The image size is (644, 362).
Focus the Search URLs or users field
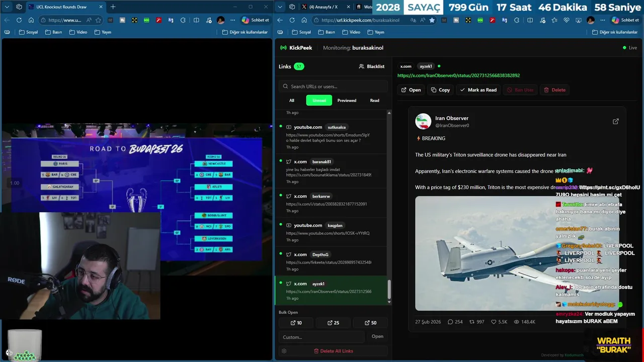tap(333, 86)
